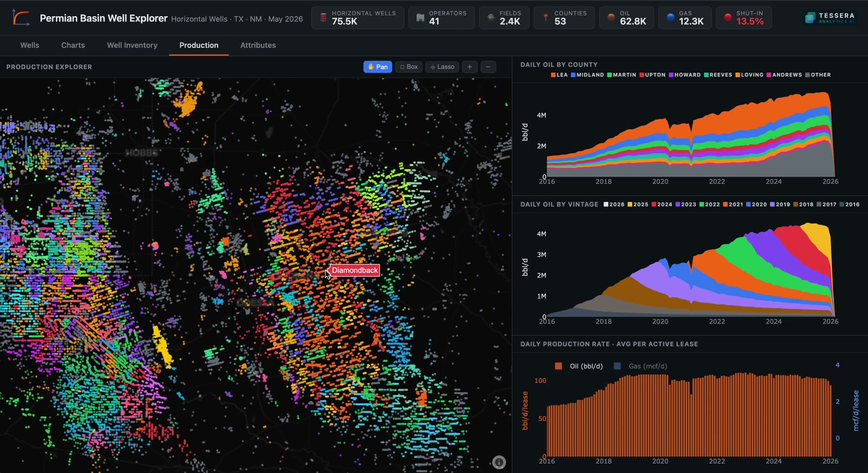Click the Diamondback map tooltip label
Screen dimensions: 868x473
pos(355,270)
